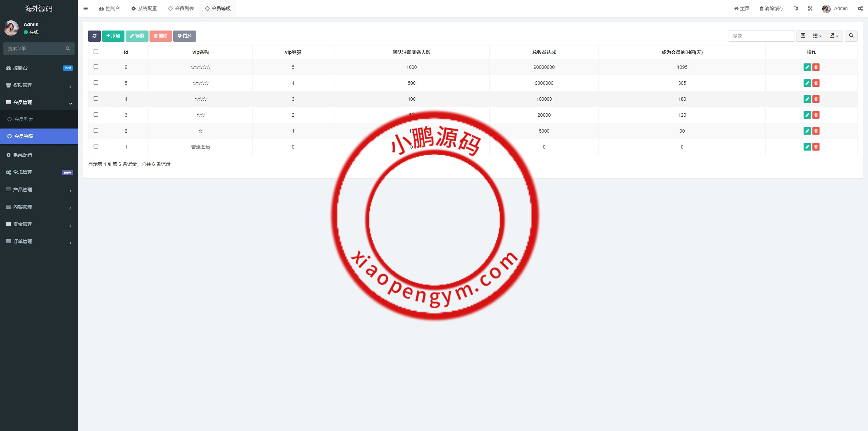Toggle table card view icon
Image resolution: width=868 pixels, height=431 pixels.
tap(803, 36)
